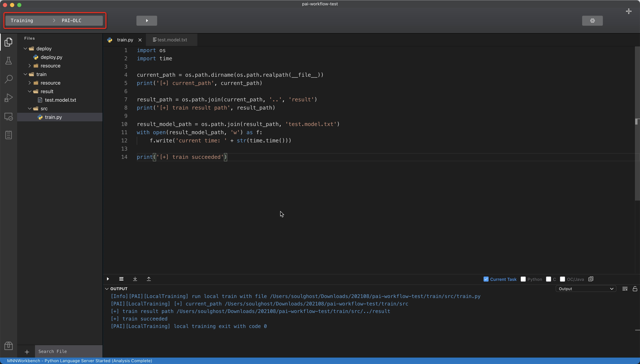Screen dimensions: 640x364
Task: Click the 'import time' code line
Action: (x=154, y=59)
